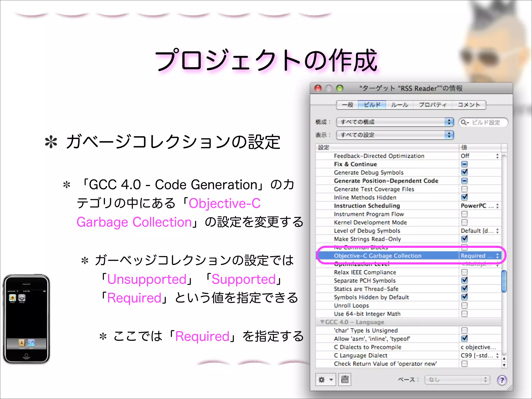Click the 値 column header
Viewport: 532px width, 399px height.
[x=480, y=148]
